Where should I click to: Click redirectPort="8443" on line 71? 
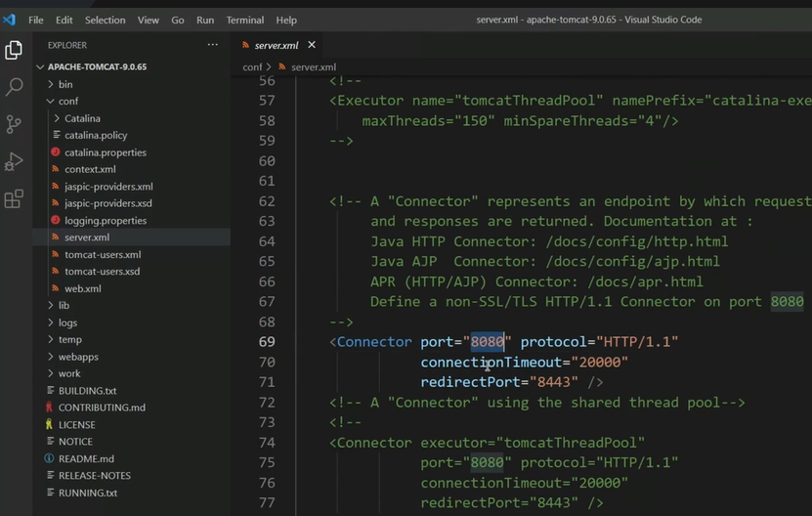tap(499, 382)
